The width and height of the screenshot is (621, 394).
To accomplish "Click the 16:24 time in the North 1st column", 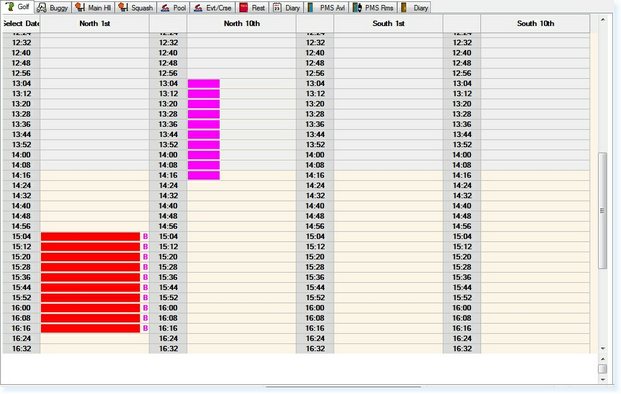I will click(x=21, y=339).
